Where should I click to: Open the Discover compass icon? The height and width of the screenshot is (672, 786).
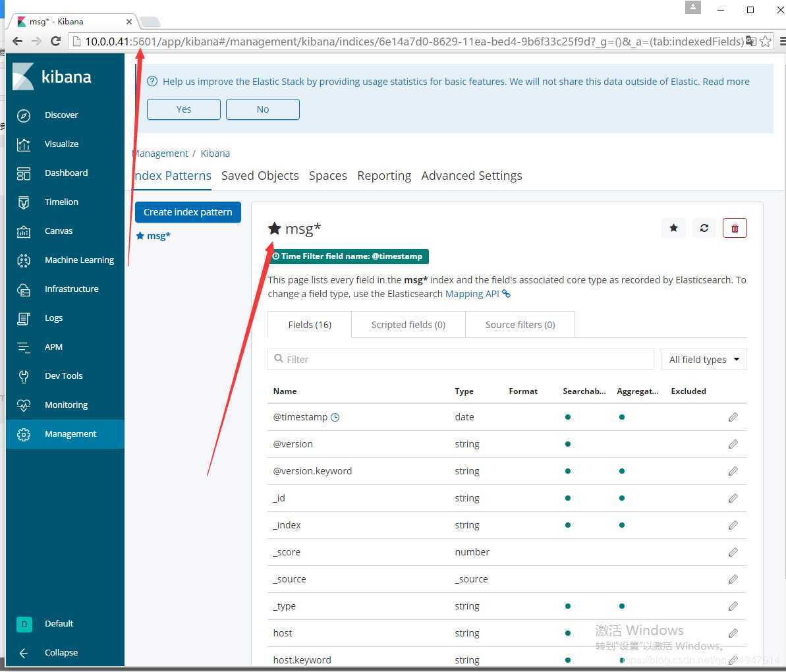point(24,116)
